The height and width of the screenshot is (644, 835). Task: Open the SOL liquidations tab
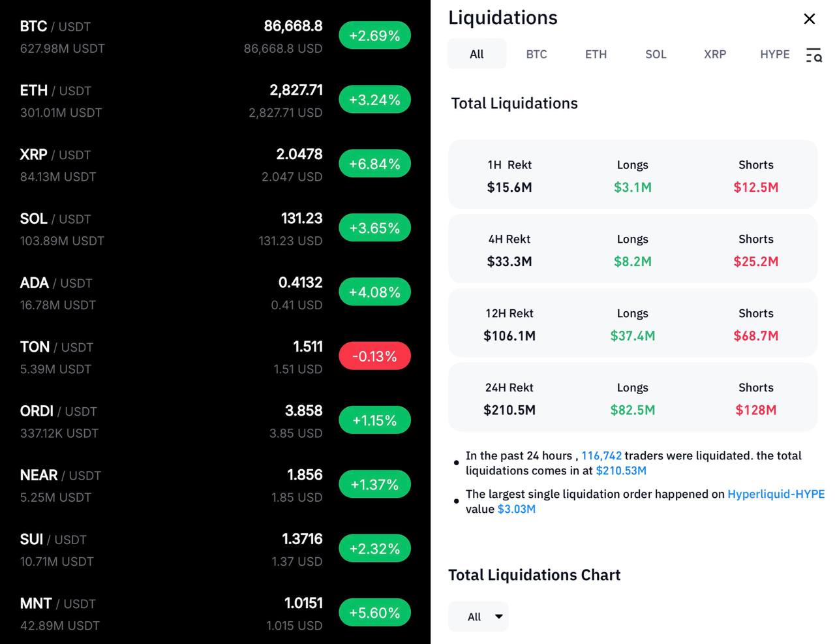656,54
